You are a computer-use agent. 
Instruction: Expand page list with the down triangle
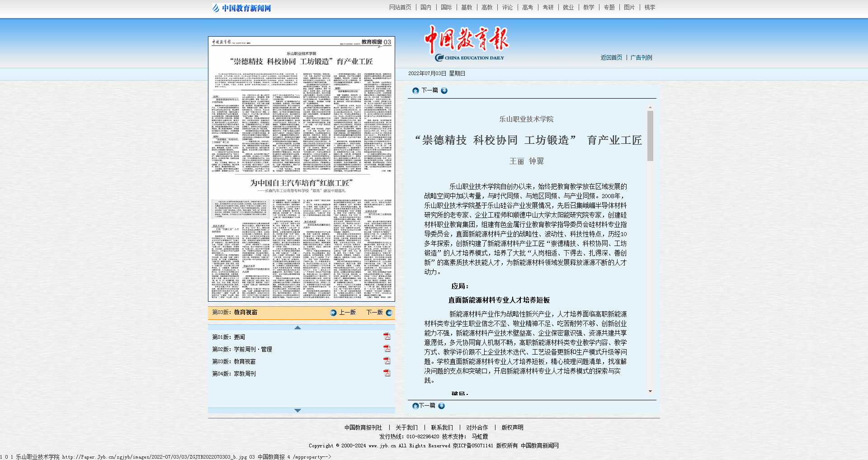[x=297, y=410]
